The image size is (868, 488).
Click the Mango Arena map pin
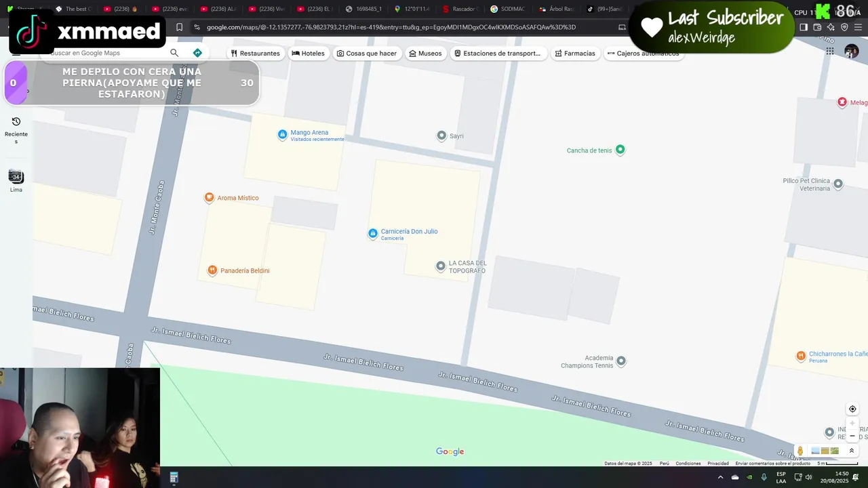point(283,135)
